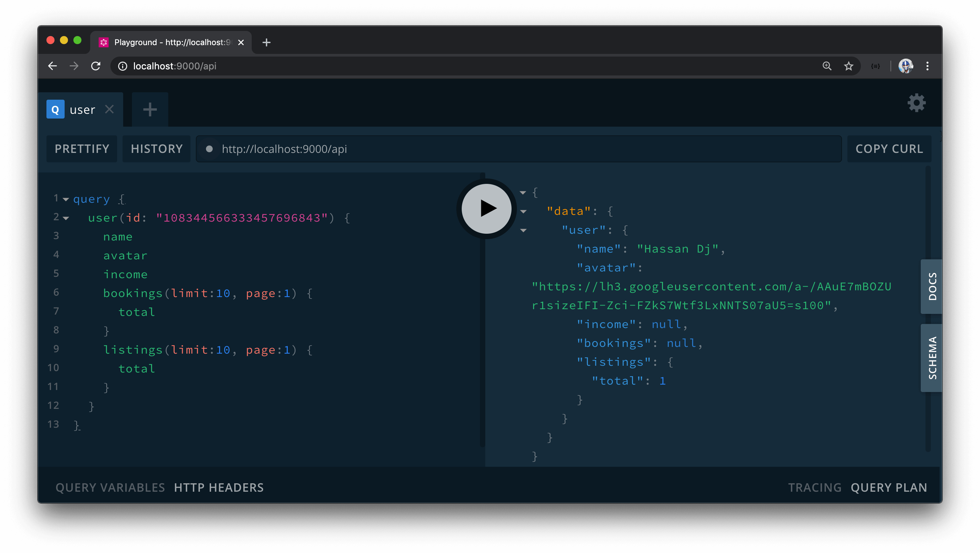This screenshot has width=980, height=553.
Task: Click the TRACING label
Action: coord(815,487)
